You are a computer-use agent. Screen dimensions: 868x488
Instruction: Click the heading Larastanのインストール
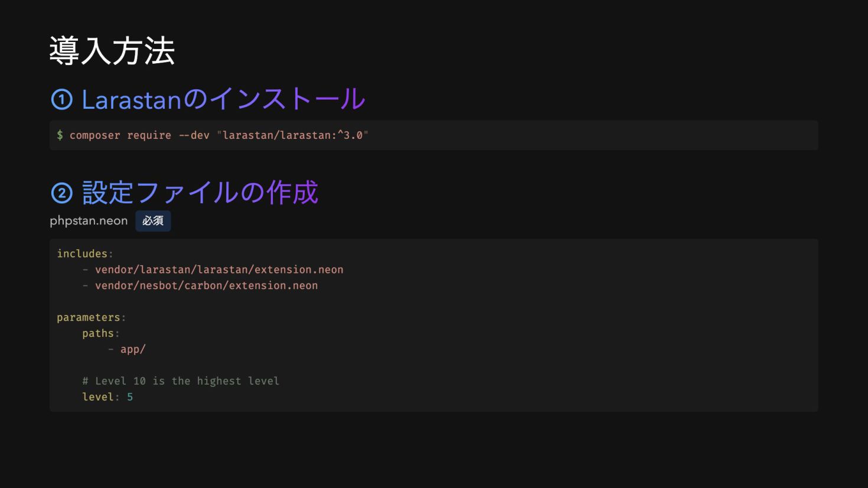[x=223, y=99]
